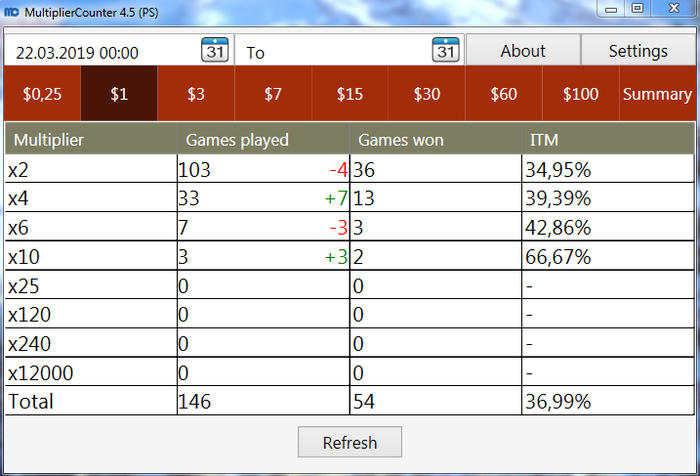This screenshot has height=476, width=700.
Task: Open the About dialog
Action: point(523,50)
